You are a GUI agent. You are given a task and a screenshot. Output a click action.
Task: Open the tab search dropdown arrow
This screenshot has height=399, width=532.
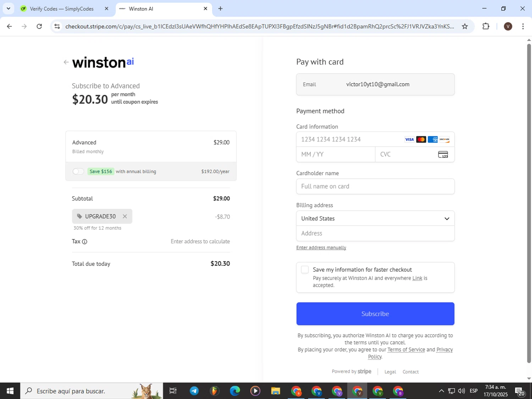[x=9, y=9]
